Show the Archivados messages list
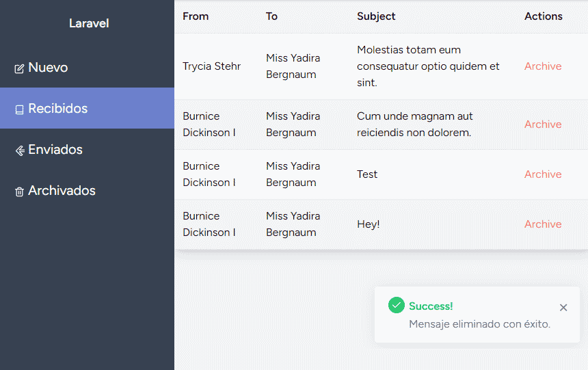The image size is (588, 370). point(62,191)
